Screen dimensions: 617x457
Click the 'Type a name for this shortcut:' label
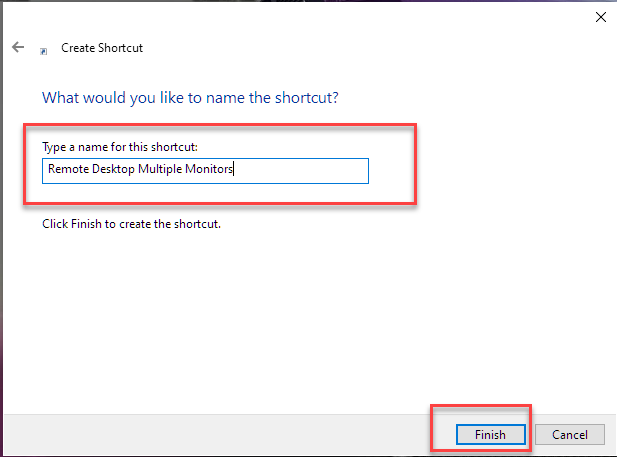(120, 147)
